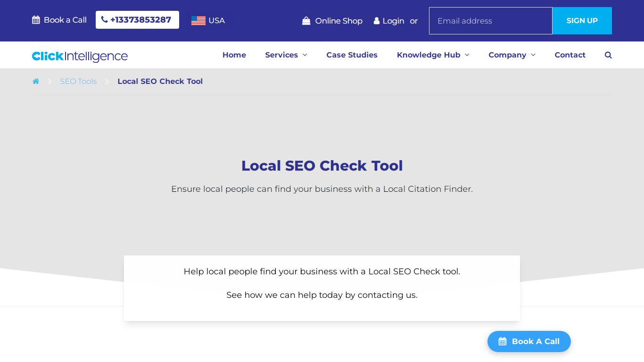
Task: Click the user icon next to Login
Action: tap(377, 21)
